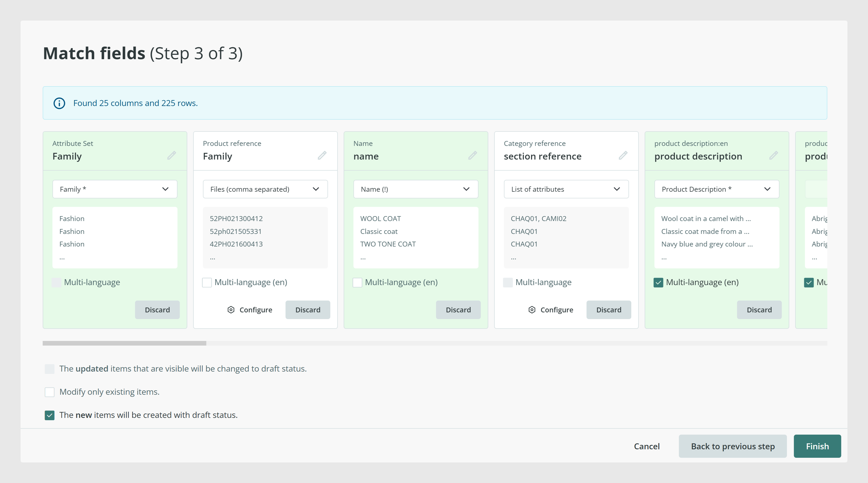Image resolution: width=868 pixels, height=483 pixels.
Task: Open Product Description * dropdown
Action: pos(717,189)
